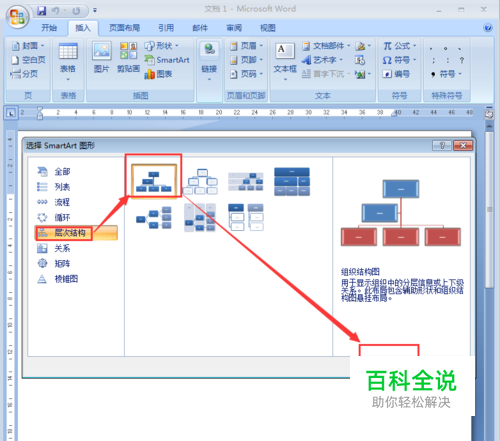Open the 公式 equation dropdown
This screenshot has width=500, height=441.
tap(400, 46)
